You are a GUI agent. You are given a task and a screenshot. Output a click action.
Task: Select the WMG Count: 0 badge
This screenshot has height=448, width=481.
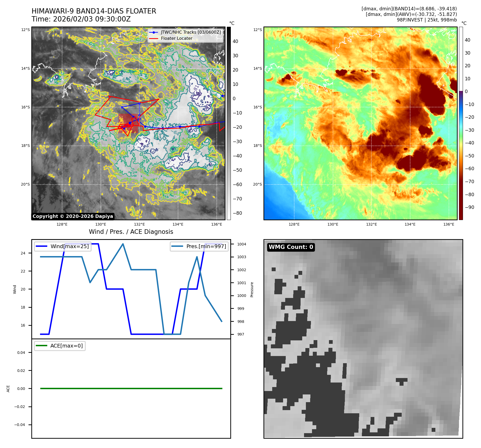[x=291, y=247]
